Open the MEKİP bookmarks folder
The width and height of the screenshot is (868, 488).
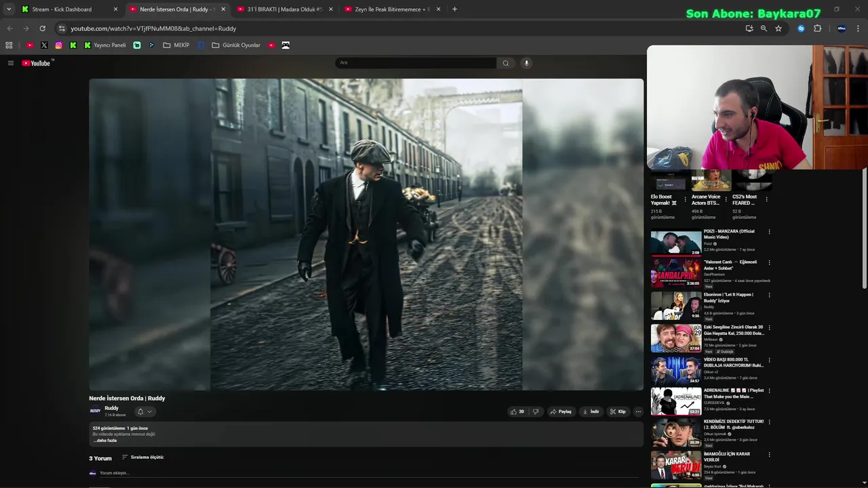(x=176, y=45)
